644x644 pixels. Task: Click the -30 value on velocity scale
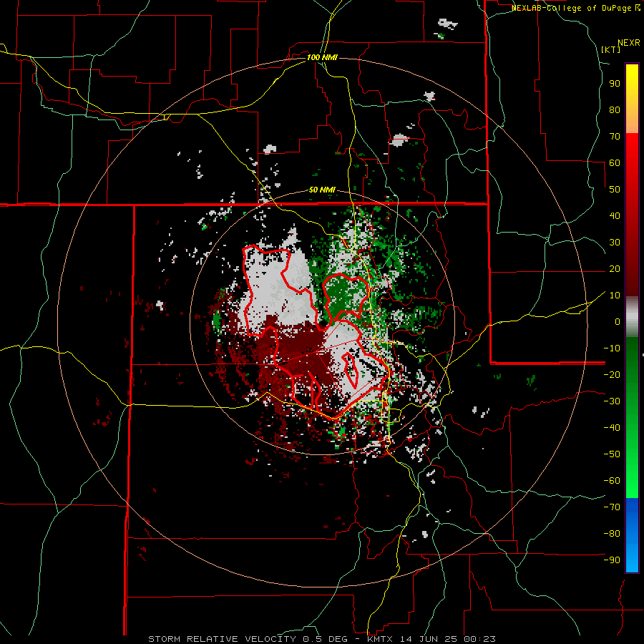[612, 401]
